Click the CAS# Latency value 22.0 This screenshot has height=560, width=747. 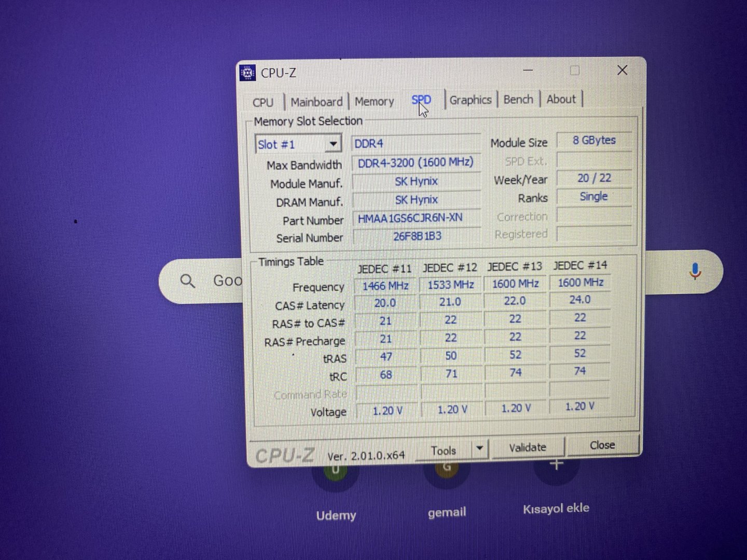tap(515, 301)
